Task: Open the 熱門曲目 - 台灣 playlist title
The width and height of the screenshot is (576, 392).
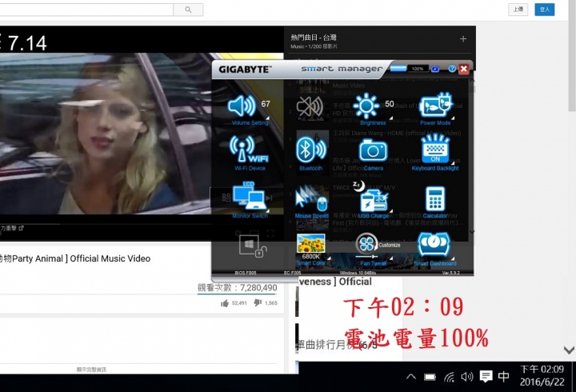Action: pos(314,38)
